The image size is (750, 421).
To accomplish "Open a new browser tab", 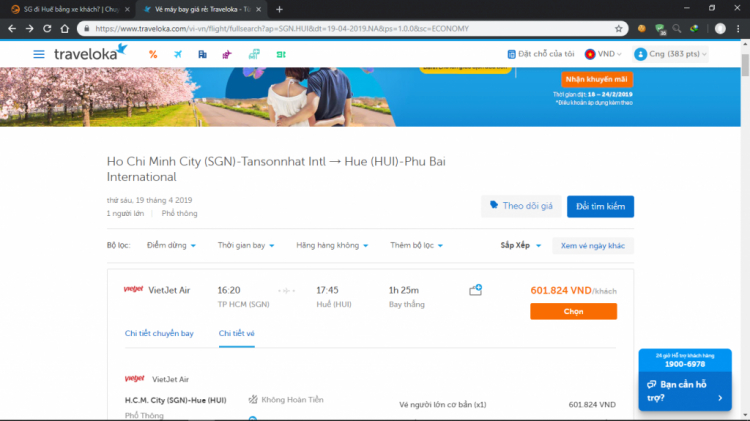I will point(279,9).
